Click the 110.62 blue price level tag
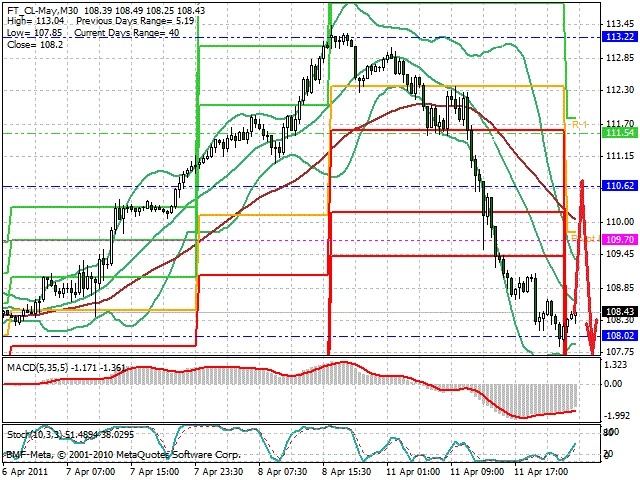Image resolution: width=640 pixels, height=480 pixels. tap(620, 186)
